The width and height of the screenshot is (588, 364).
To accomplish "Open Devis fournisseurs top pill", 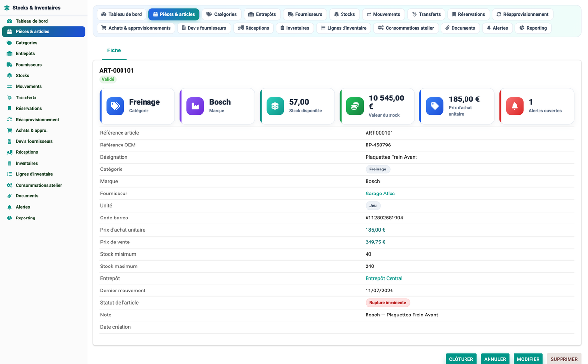I will pyautogui.click(x=204, y=28).
